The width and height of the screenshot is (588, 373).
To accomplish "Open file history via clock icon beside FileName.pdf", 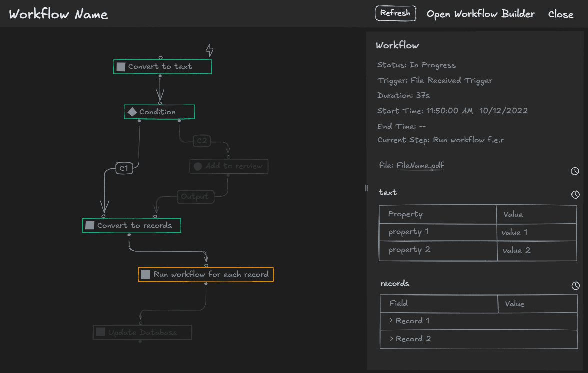I will click(574, 171).
